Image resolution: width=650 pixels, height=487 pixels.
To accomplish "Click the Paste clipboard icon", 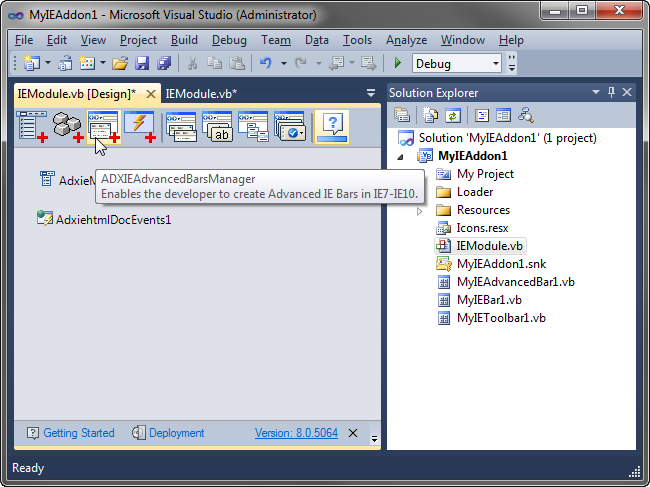I will [x=237, y=63].
